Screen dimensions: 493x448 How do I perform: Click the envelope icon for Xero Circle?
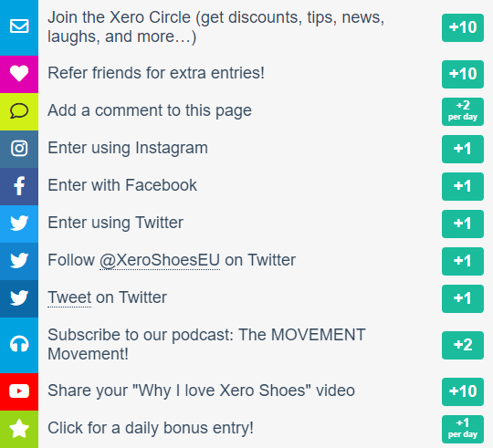(x=19, y=26)
